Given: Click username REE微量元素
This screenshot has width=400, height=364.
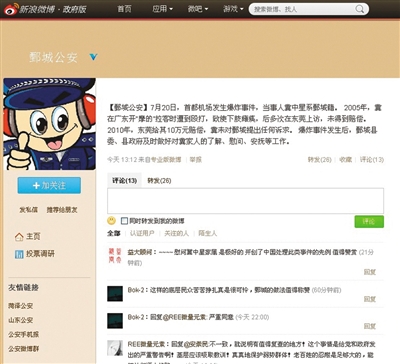Looking at the screenshot, I should 146,344.
